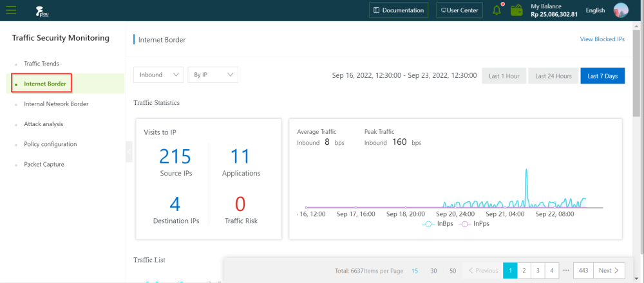
Task: Set 30 items per page
Action: [433, 271]
